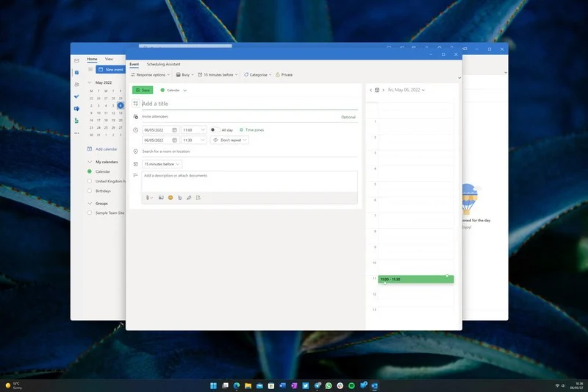Click the attach file paperclip icon
Screen dimensions: 588x392
(148, 197)
